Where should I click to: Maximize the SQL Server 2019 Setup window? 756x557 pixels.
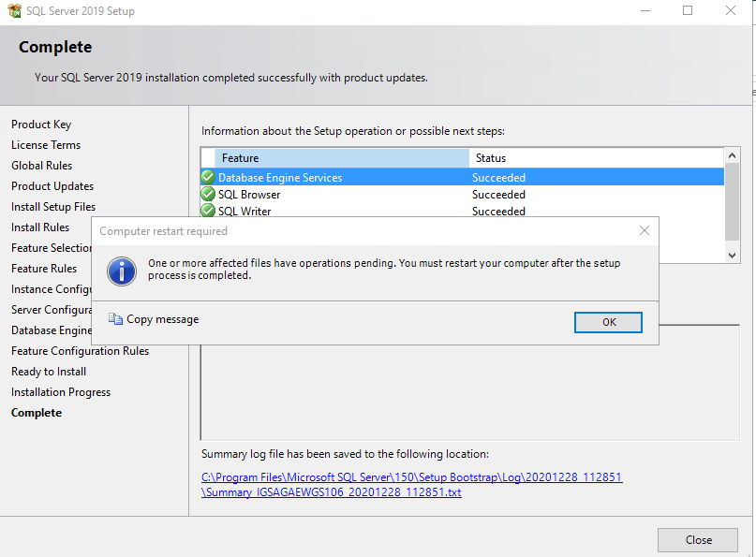click(688, 10)
